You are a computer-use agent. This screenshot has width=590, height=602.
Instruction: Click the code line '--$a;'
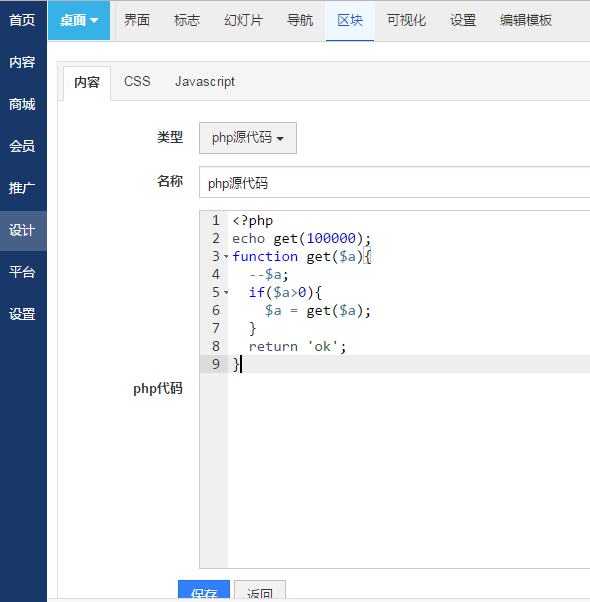click(268, 275)
